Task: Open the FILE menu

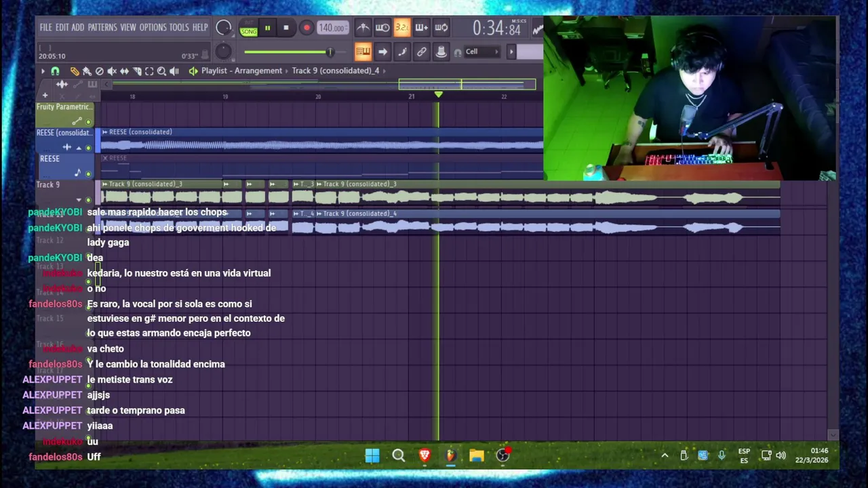Action: click(x=45, y=28)
